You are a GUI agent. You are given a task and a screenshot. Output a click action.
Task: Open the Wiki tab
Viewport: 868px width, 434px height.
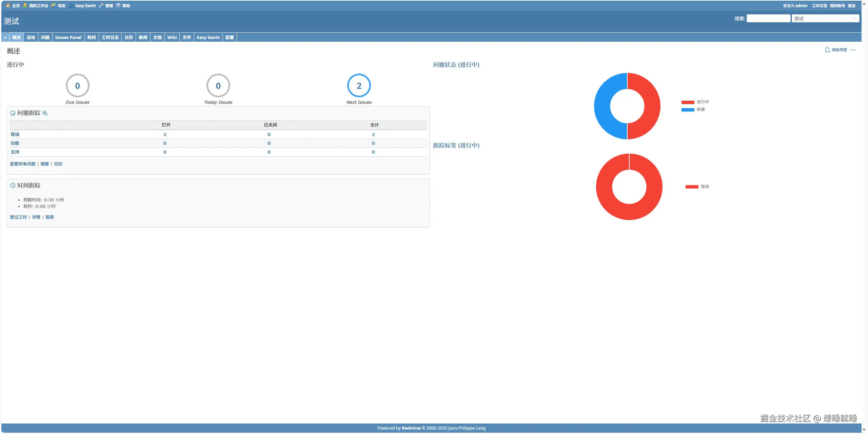(x=172, y=37)
